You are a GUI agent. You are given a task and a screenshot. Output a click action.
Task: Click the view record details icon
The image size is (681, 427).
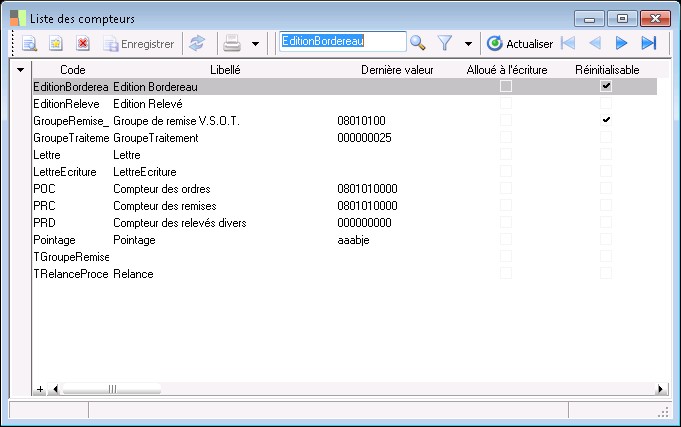click(x=30, y=43)
